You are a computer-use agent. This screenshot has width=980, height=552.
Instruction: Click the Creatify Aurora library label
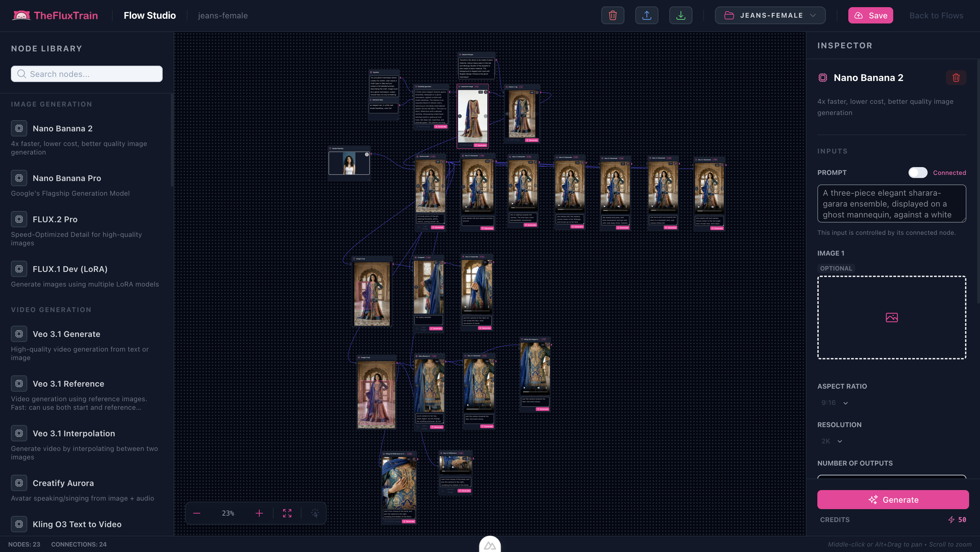(63, 483)
